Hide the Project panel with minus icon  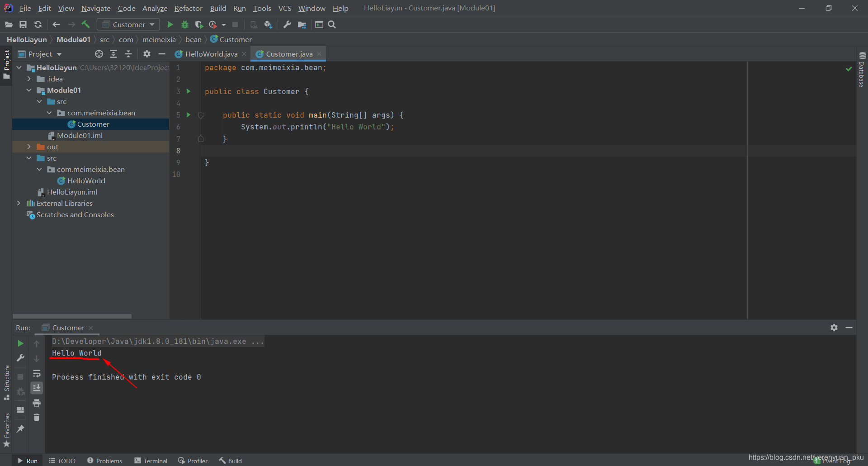pyautogui.click(x=162, y=54)
